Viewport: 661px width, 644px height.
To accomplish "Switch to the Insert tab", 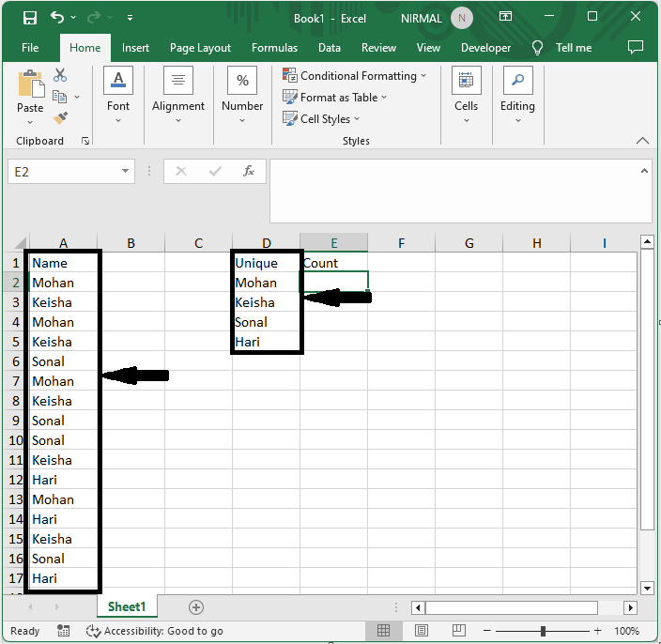I will tap(135, 48).
